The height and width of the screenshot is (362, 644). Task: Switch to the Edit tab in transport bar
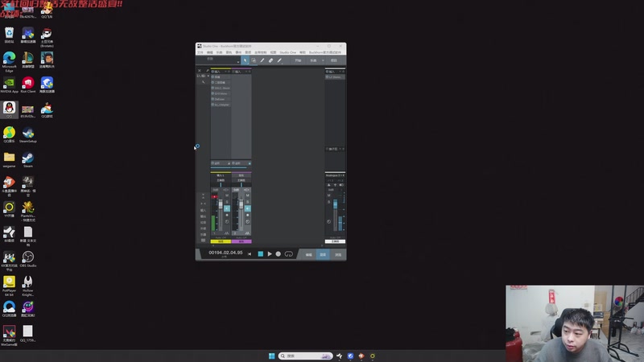click(x=308, y=255)
